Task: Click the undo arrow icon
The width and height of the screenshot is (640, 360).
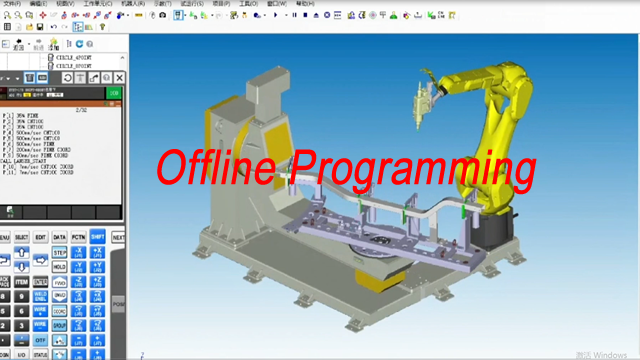Action: (x=53, y=27)
